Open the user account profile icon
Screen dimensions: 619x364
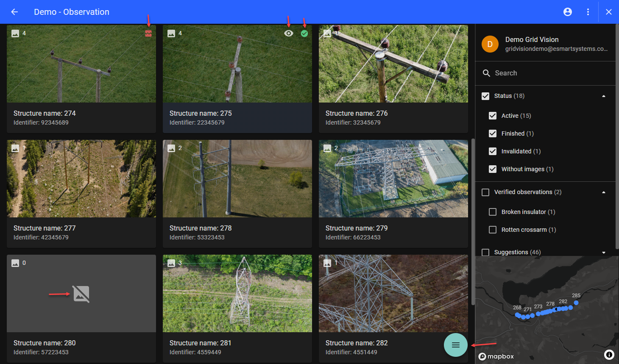click(568, 12)
